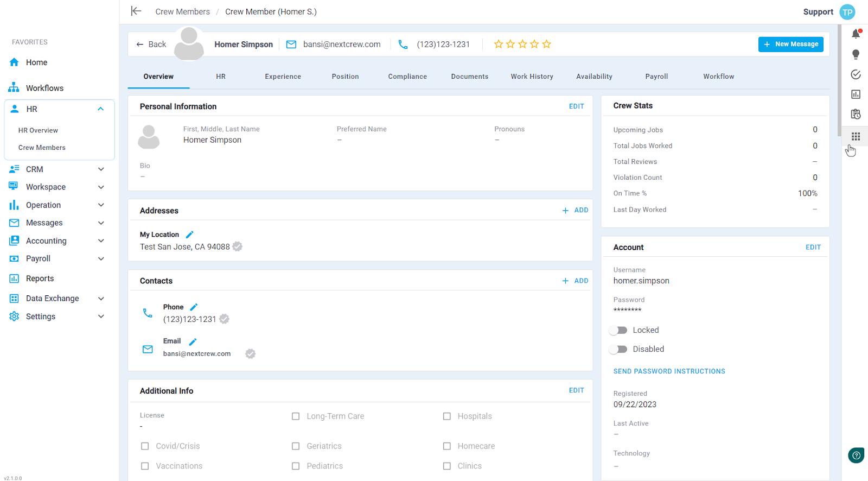868x481 pixels.
Task: Click the page vertical scrollbar
Action: point(839,80)
